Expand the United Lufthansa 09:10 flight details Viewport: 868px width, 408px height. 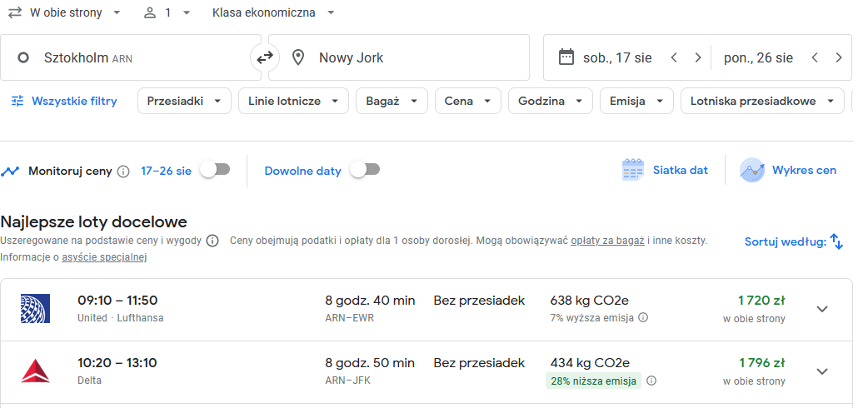tap(822, 309)
